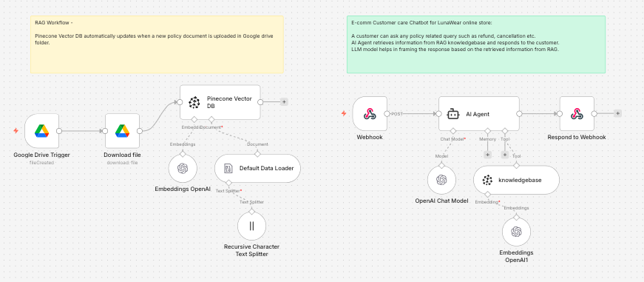Click the 'Google Drive Trigger' label
This screenshot has height=282, width=644.
[42, 155]
